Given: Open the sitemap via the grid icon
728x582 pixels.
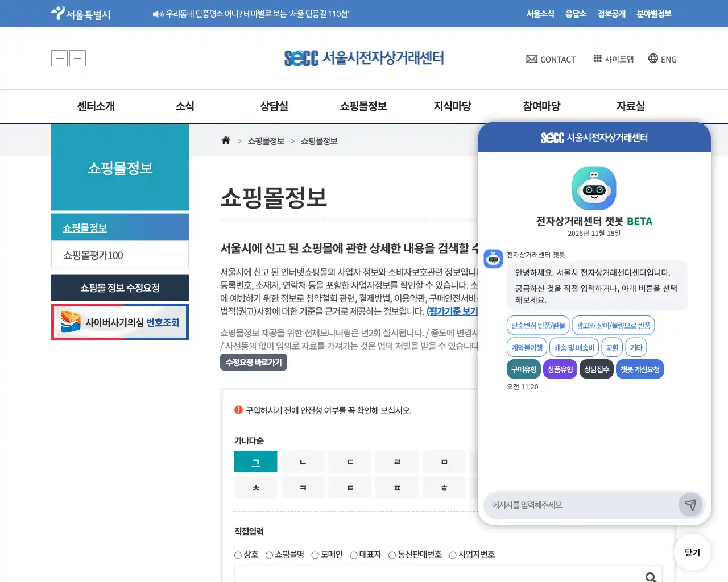Looking at the screenshot, I should [x=598, y=59].
